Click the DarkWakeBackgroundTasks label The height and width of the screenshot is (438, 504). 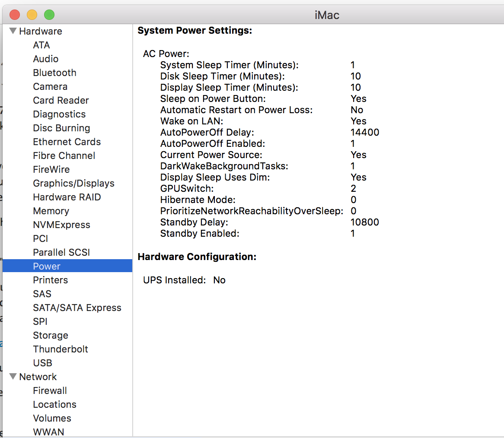(x=224, y=166)
